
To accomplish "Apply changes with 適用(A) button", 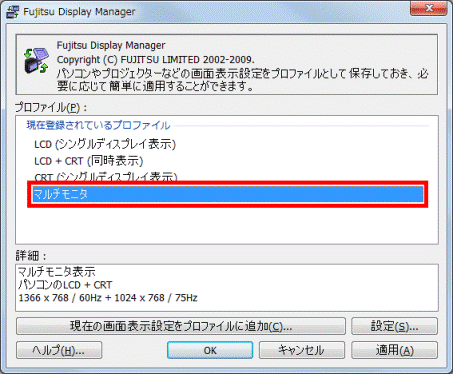I will pos(394,350).
